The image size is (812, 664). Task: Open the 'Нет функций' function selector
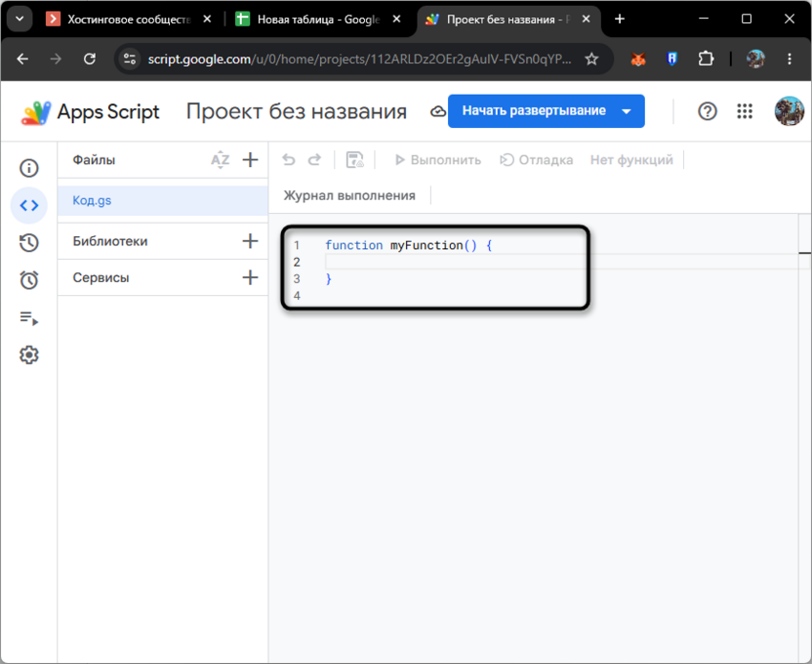631,160
